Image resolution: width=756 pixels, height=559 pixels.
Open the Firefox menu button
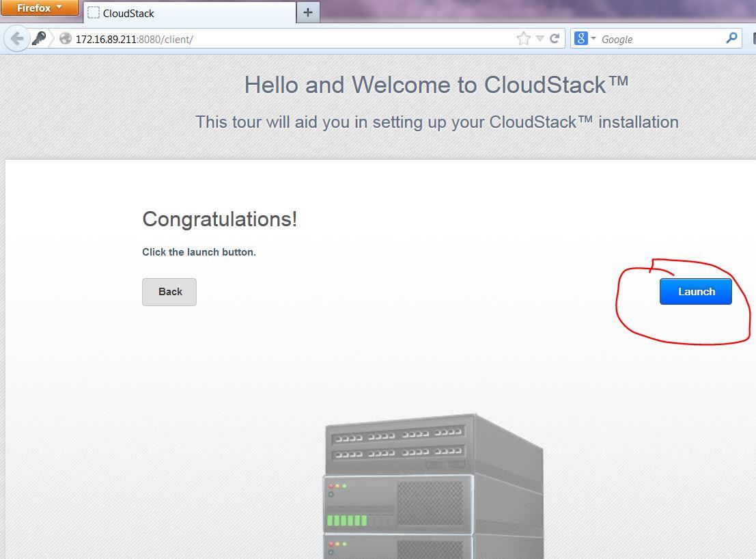(x=40, y=8)
